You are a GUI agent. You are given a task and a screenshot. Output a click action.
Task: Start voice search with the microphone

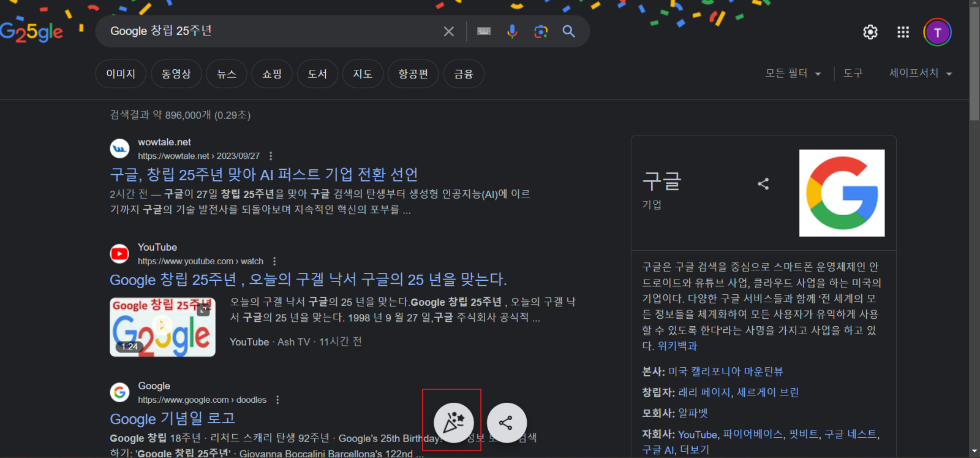coord(512,31)
